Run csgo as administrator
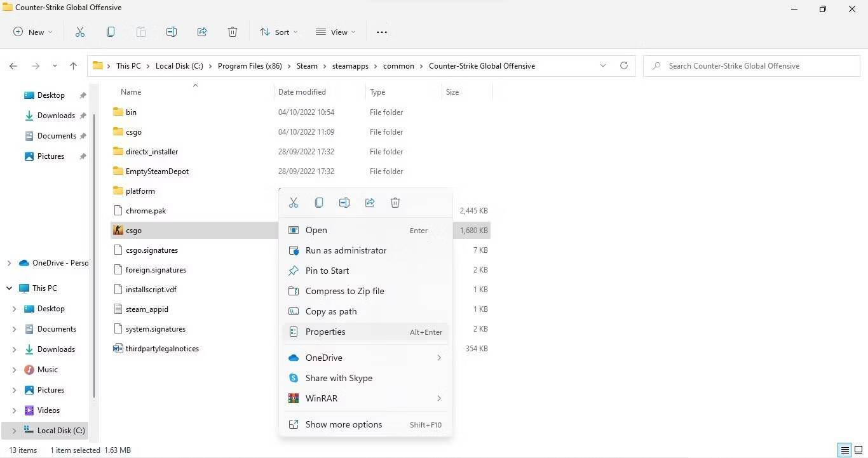The image size is (868, 458). tap(346, 250)
